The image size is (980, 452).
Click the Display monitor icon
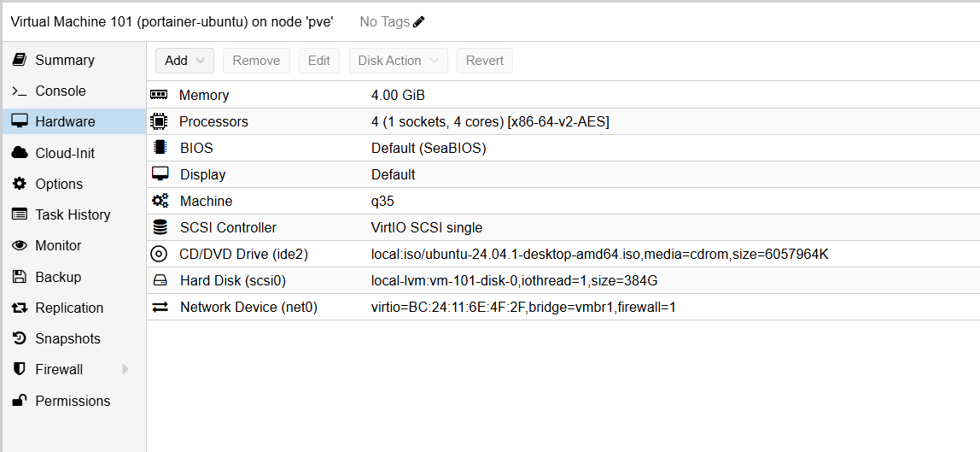(x=160, y=174)
